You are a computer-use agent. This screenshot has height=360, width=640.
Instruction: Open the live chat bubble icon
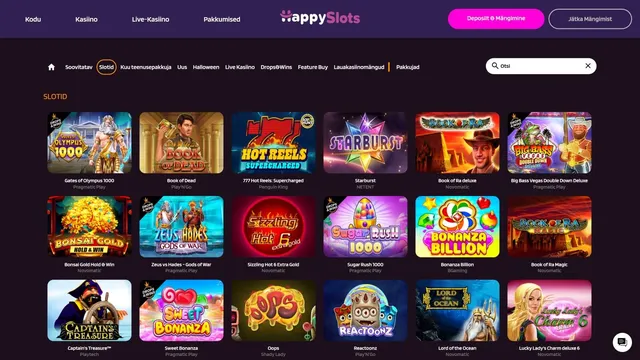622,342
